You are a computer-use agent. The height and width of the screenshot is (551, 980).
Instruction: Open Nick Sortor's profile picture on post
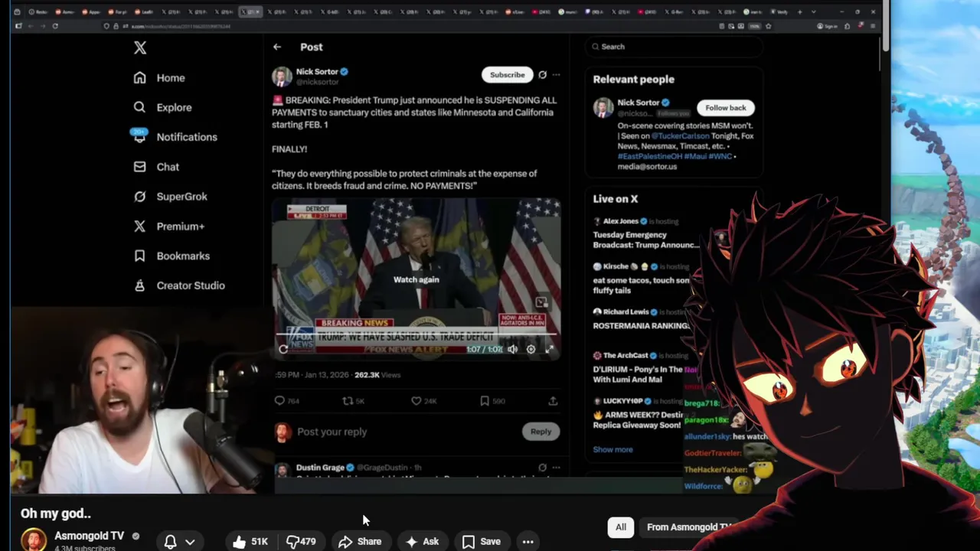tap(282, 77)
